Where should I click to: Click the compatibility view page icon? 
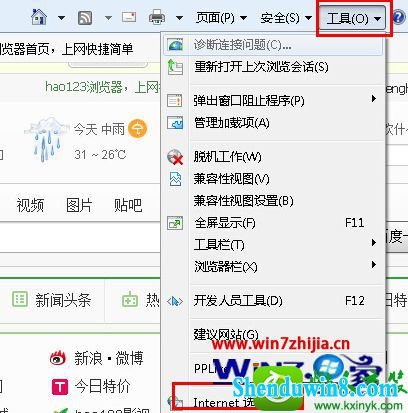click(175, 179)
